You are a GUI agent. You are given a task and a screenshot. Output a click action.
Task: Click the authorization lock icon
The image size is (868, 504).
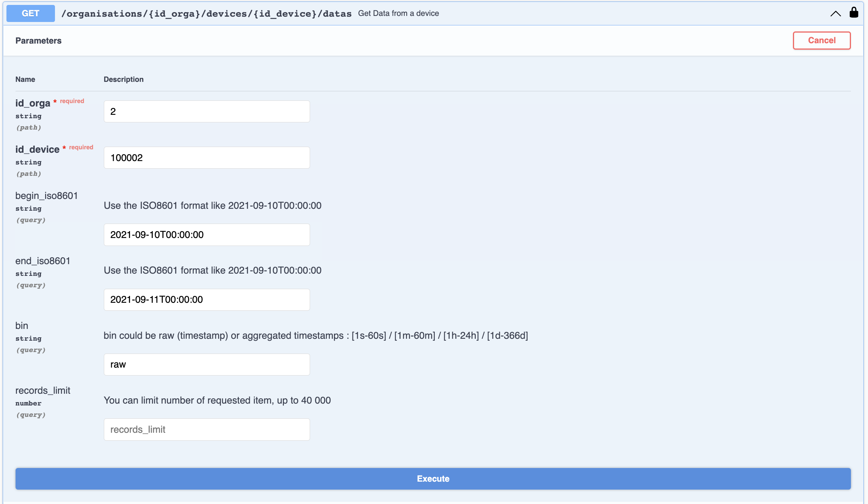pos(854,13)
